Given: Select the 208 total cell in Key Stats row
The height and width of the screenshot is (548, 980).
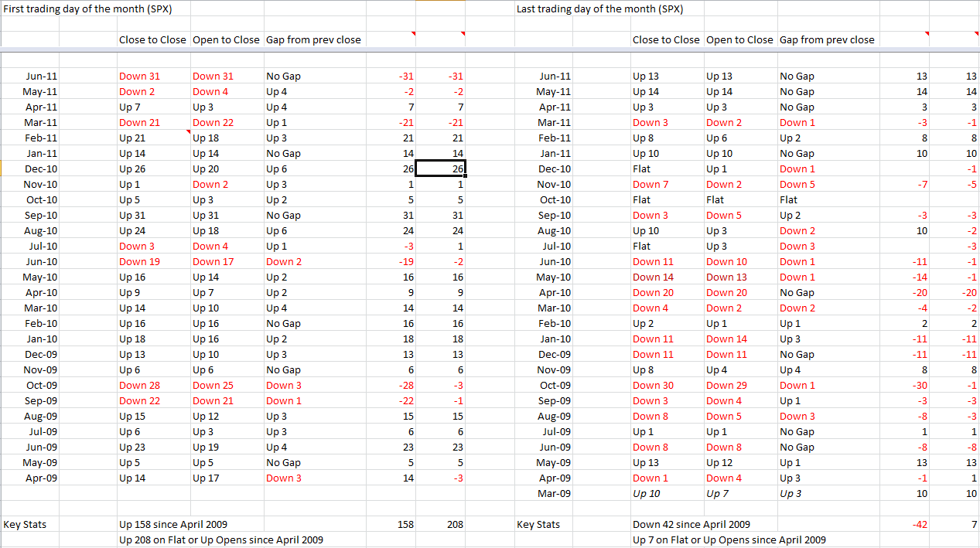Looking at the screenshot, I should click(x=455, y=525).
